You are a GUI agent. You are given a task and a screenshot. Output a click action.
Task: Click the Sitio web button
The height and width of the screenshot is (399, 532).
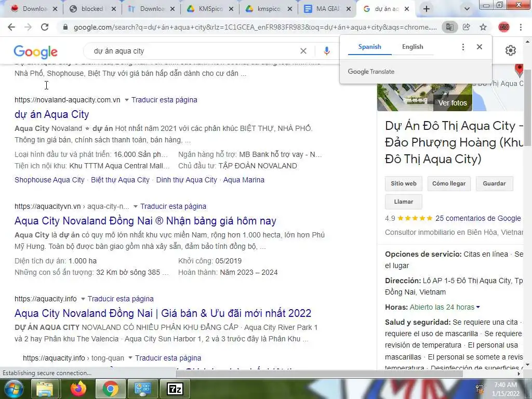click(x=403, y=183)
